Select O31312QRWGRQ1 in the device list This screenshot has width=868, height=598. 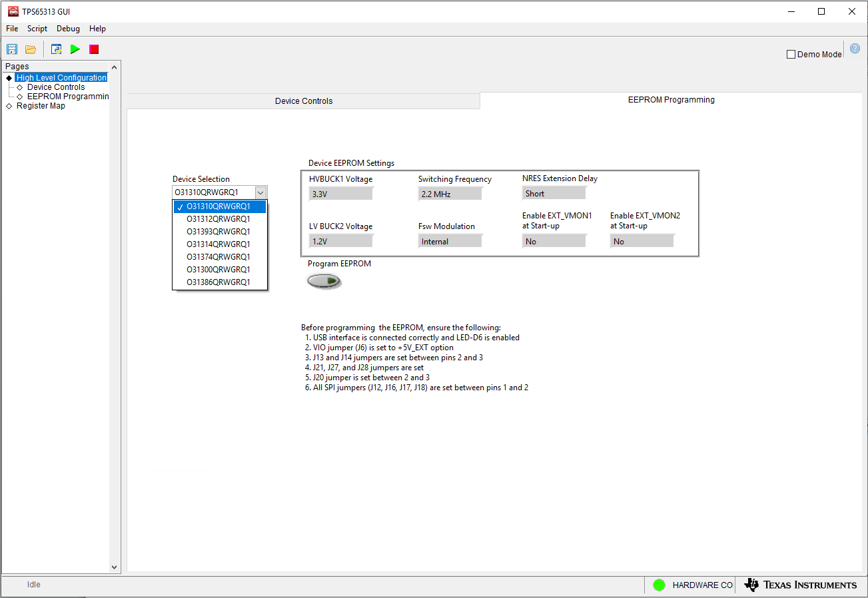click(x=220, y=219)
